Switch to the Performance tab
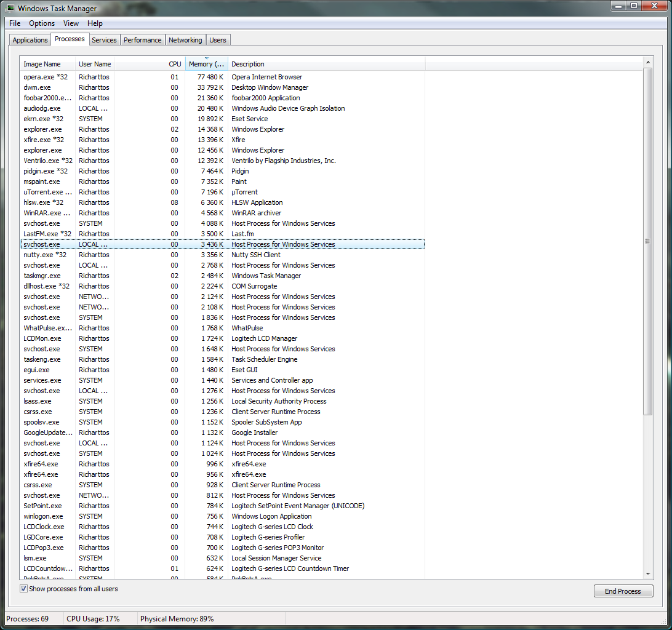 pyautogui.click(x=142, y=40)
